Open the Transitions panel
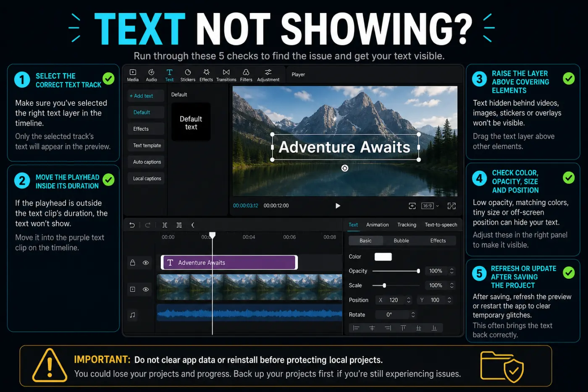The width and height of the screenshot is (588, 392). coord(226,75)
